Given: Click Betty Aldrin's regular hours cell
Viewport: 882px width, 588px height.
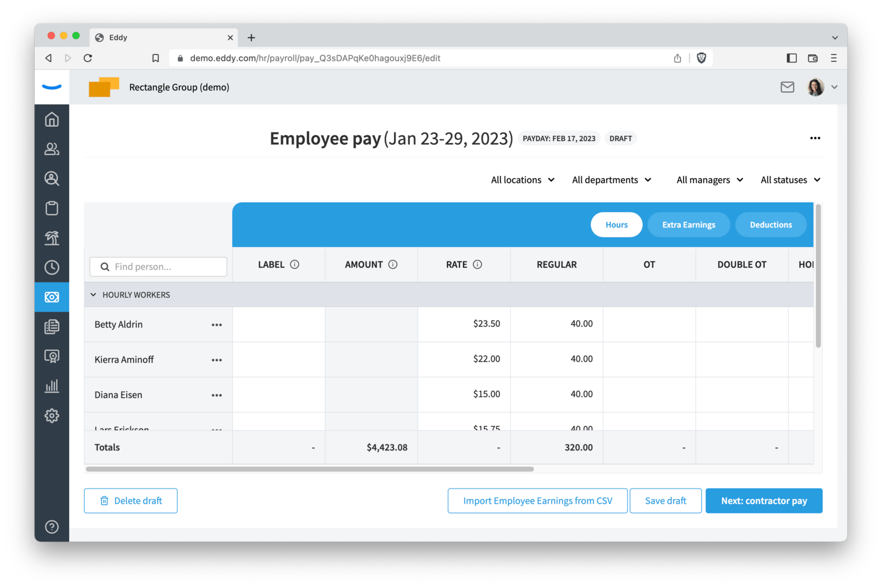Looking at the screenshot, I should (557, 324).
